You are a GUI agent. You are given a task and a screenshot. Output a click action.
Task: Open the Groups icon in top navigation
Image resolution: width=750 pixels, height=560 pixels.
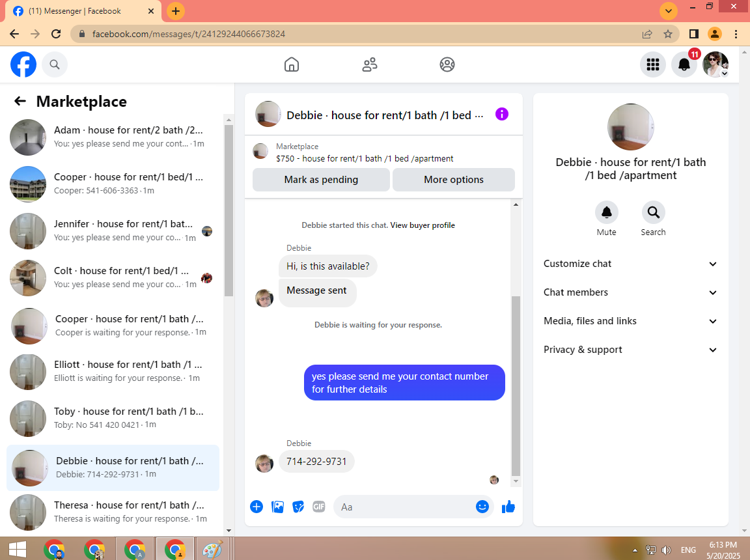[x=447, y=64]
